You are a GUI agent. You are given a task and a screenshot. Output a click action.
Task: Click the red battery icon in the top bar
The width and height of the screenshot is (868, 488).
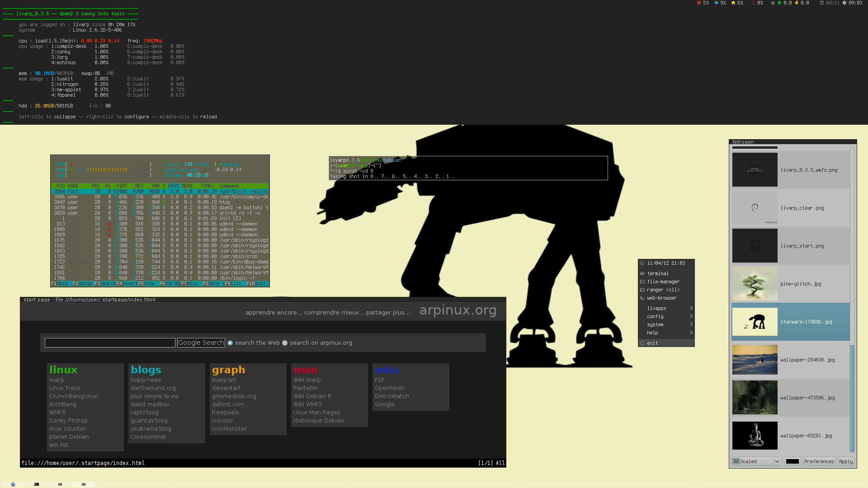coord(753,3)
